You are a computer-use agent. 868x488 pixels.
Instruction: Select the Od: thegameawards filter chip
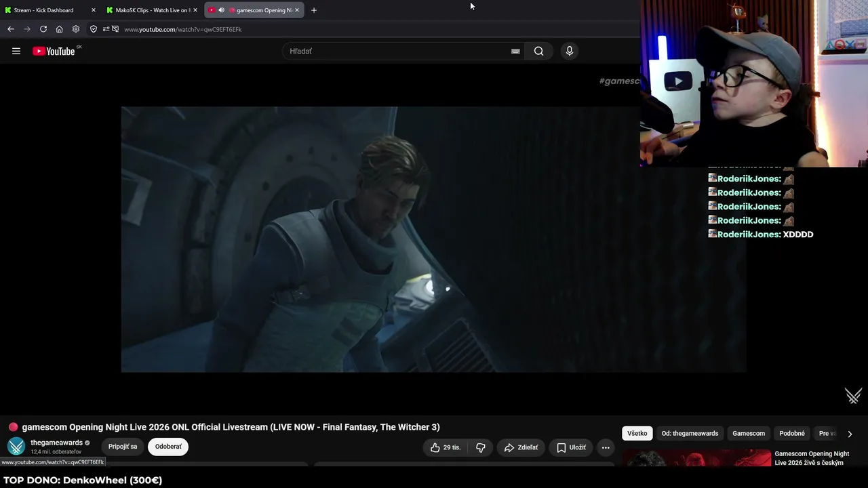click(x=690, y=434)
